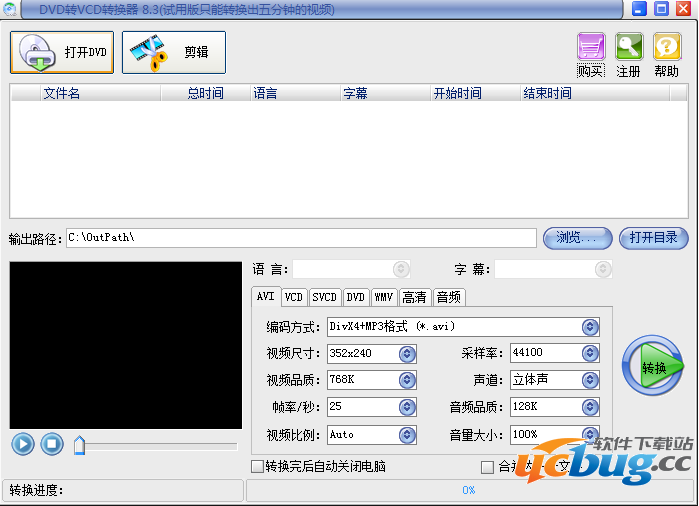Switch to the VCD tab

click(x=293, y=297)
